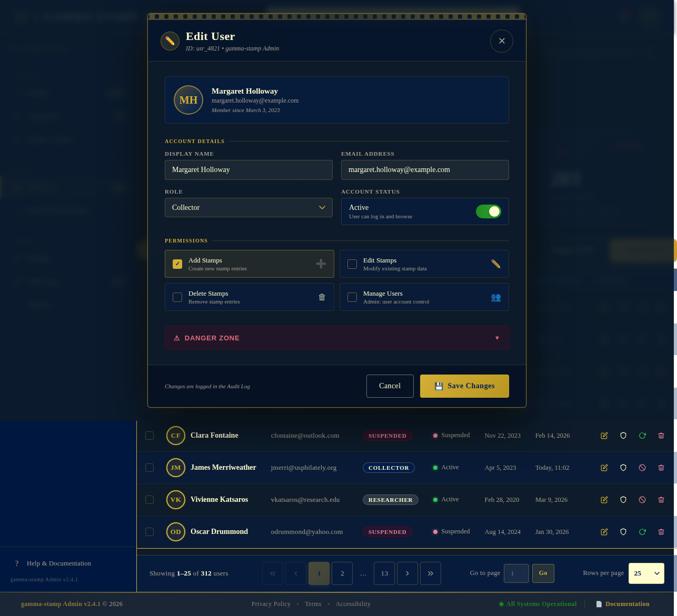Click the shield icon on James Merriweather's row

[623, 468]
